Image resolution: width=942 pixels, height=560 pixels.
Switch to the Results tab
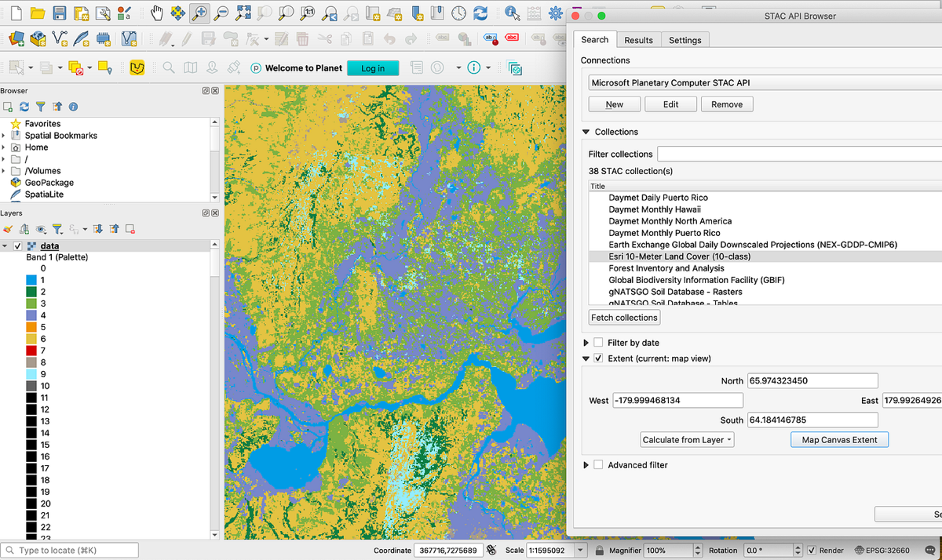pos(638,40)
